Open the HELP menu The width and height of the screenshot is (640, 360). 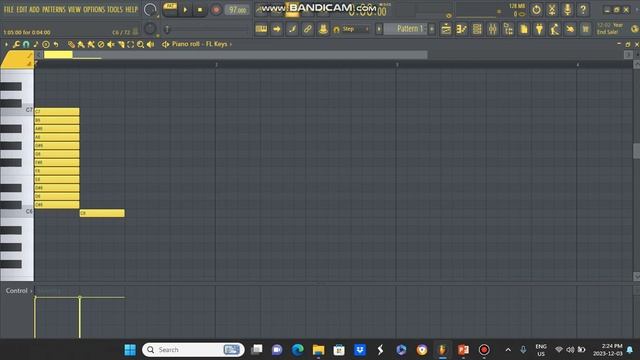click(x=131, y=9)
